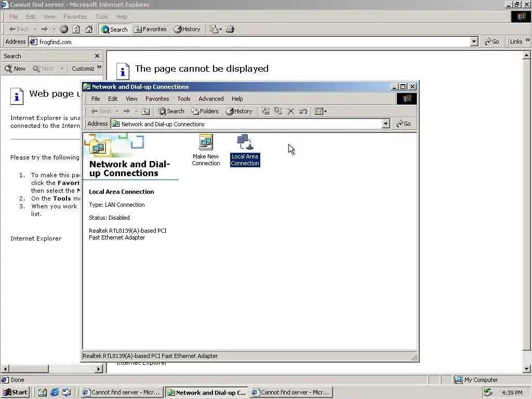Screen dimensions: 532x399
Task: Click main page vertical scrollbar down arrow
Action: [527, 369]
